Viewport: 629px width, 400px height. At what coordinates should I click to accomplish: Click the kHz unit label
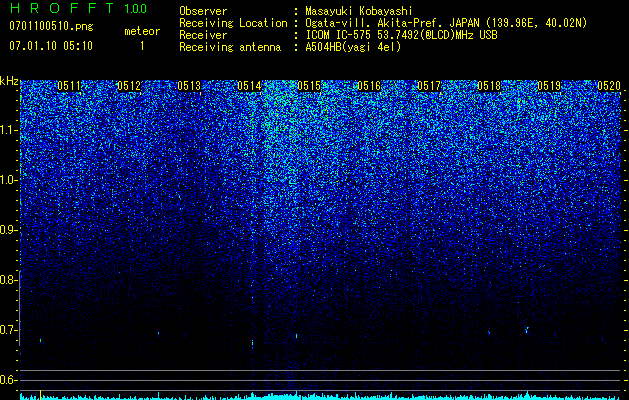pyautogui.click(x=9, y=81)
